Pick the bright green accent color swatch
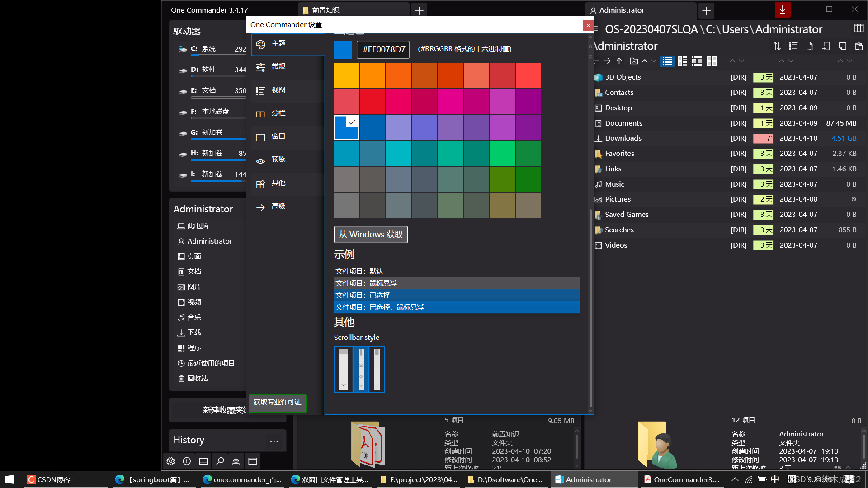The height and width of the screenshot is (488, 868). pos(502,154)
